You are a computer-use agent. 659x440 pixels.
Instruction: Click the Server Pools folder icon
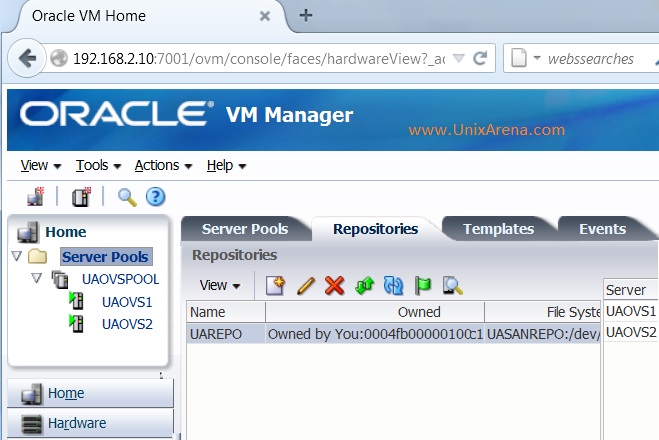pos(37,256)
